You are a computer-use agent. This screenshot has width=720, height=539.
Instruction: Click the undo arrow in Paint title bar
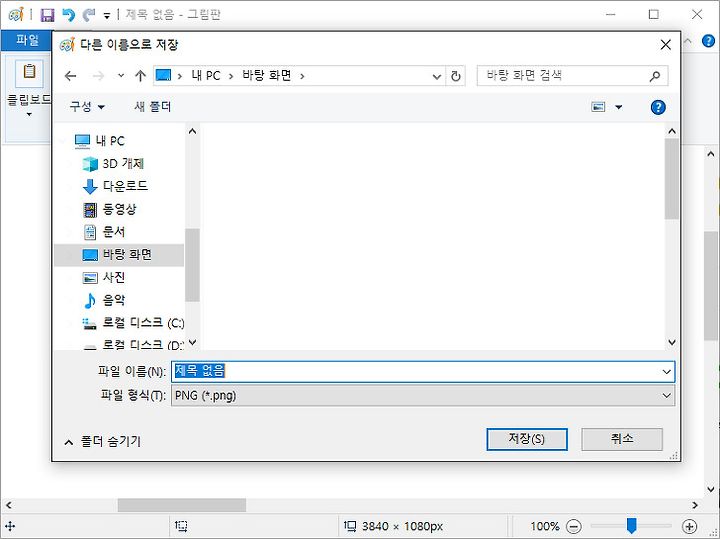click(69, 15)
